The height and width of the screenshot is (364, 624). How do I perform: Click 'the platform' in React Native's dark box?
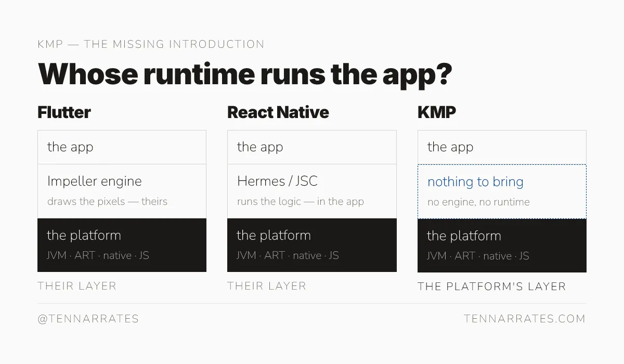click(274, 236)
